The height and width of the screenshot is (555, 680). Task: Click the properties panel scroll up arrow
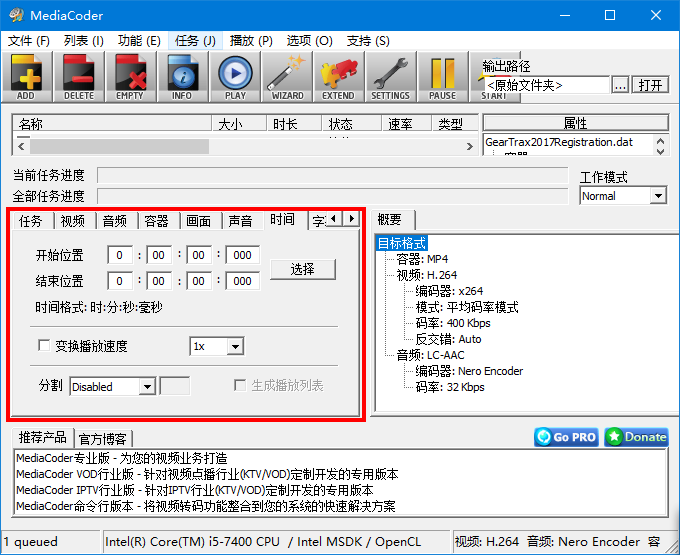[660, 141]
